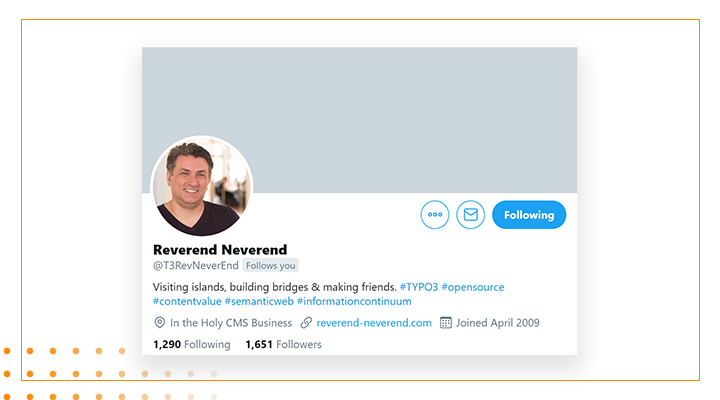Click the link chain icon
Image resolution: width=720 pixels, height=400 pixels.
(306, 322)
